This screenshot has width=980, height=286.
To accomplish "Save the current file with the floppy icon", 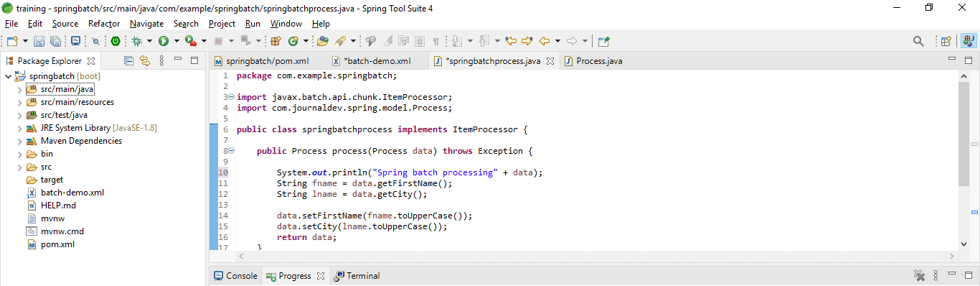I will [39, 41].
